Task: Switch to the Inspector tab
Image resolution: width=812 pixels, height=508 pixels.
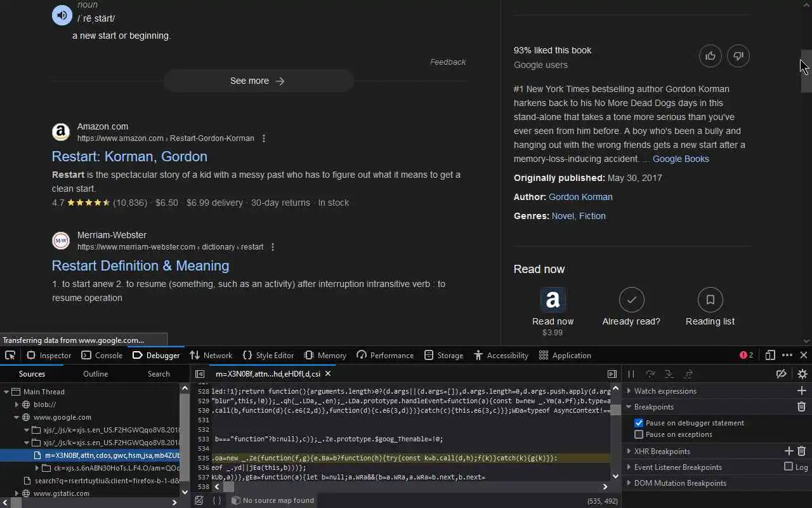Action: pyautogui.click(x=48, y=355)
